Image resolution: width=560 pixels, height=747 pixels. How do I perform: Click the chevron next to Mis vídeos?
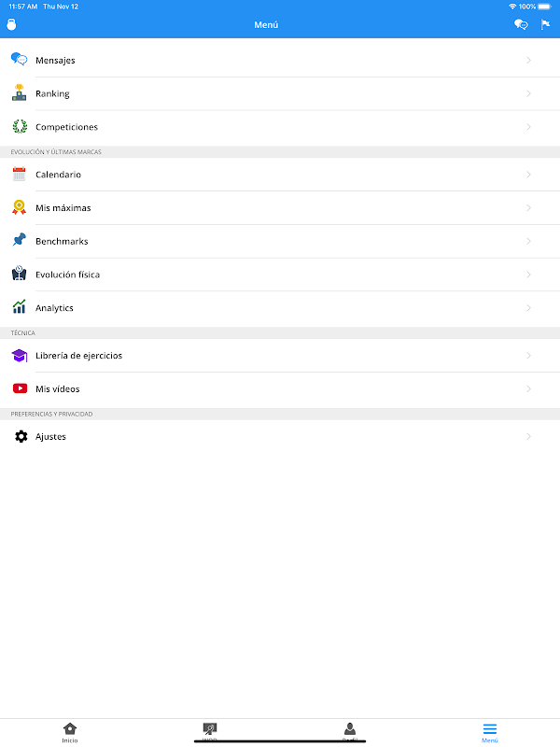tap(528, 388)
